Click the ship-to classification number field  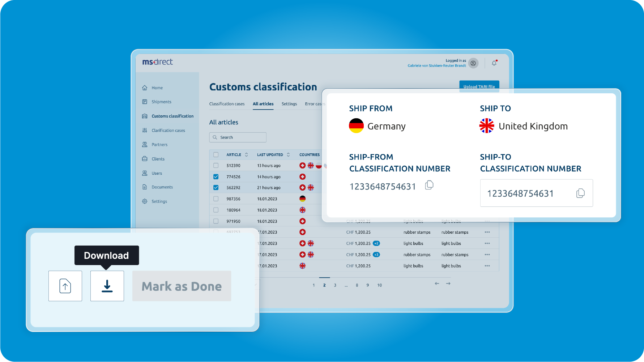tap(537, 193)
